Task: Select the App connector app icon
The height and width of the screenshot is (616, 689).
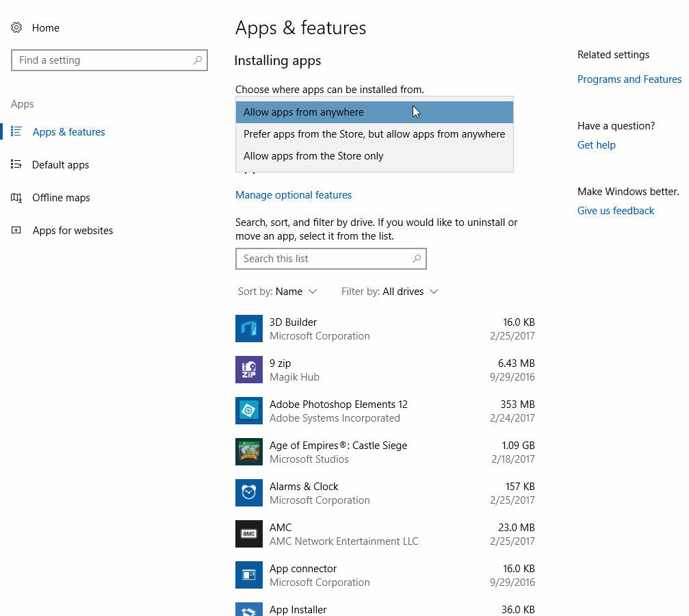Action: (248, 575)
